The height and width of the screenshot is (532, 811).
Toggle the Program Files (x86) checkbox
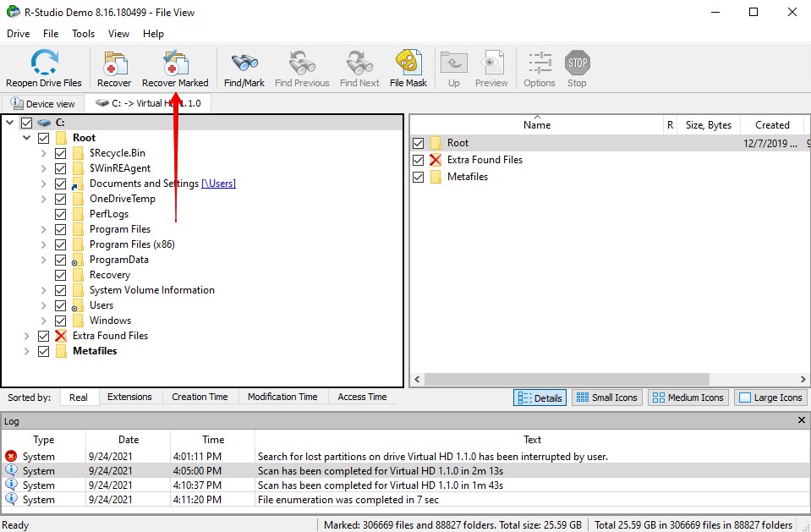pos(61,244)
